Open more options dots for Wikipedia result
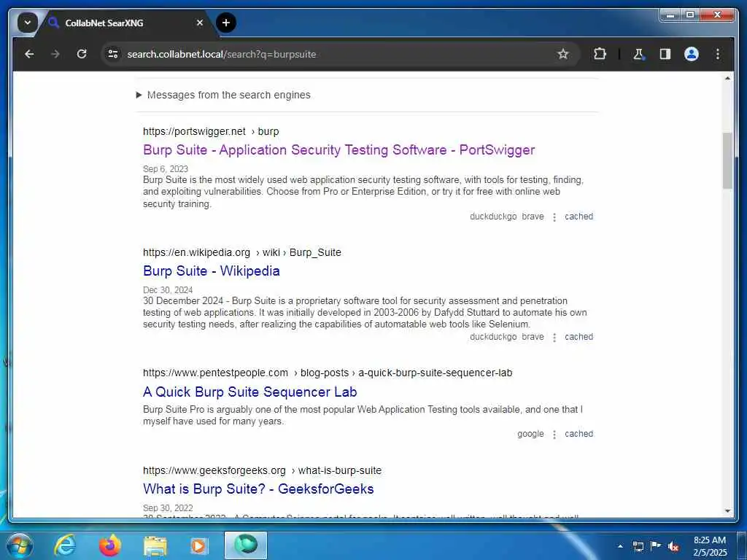The height and width of the screenshot is (560, 747). (x=554, y=338)
